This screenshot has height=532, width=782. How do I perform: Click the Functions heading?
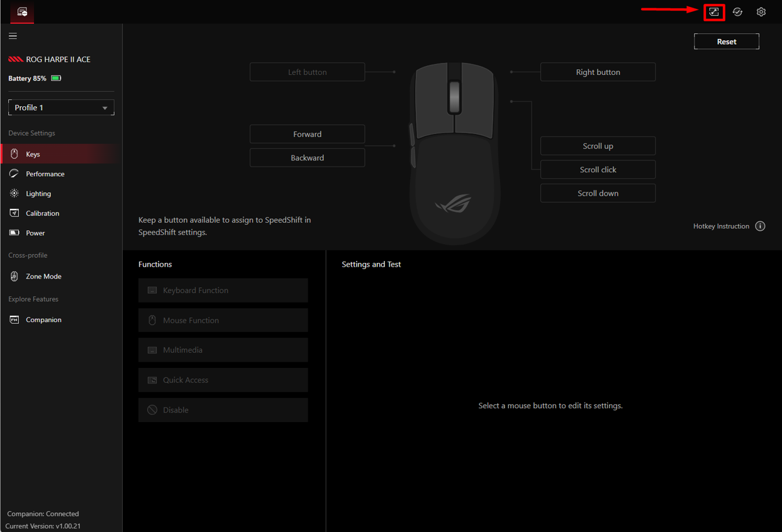[155, 264]
